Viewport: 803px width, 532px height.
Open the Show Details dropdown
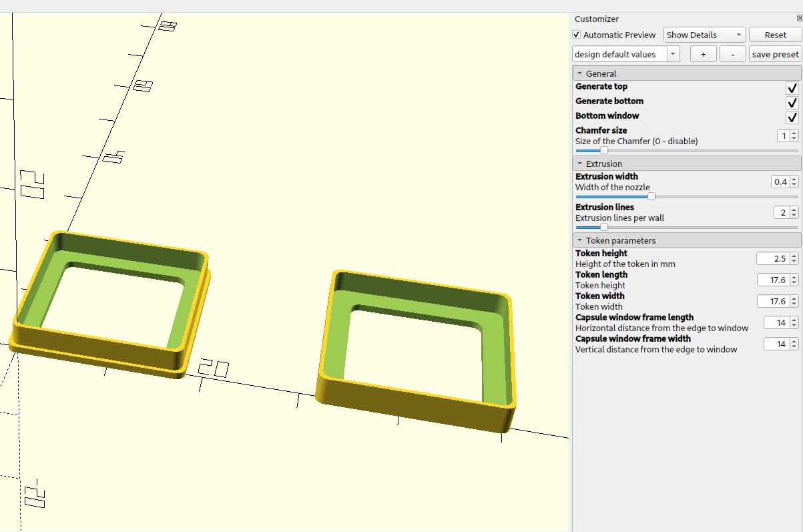(x=704, y=35)
